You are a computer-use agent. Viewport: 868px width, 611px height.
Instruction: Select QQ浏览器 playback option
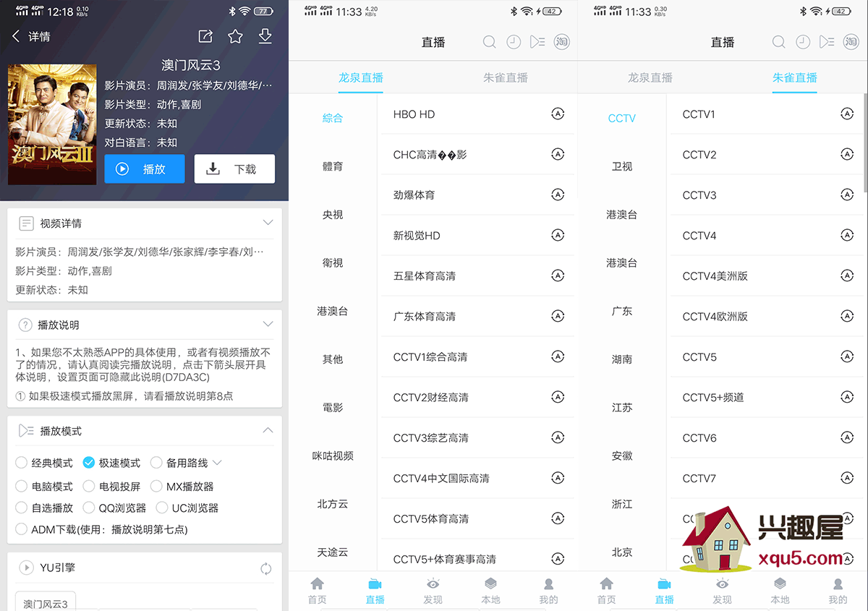click(114, 508)
